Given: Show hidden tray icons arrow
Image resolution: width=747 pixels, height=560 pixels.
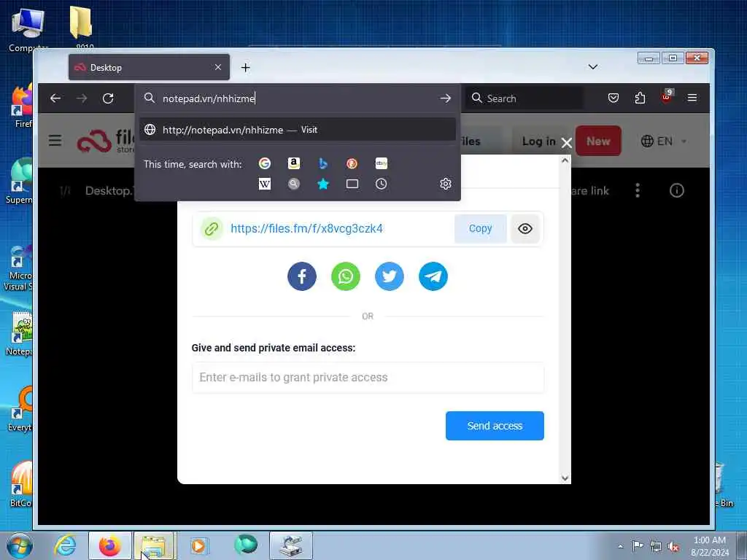Looking at the screenshot, I should (x=620, y=546).
